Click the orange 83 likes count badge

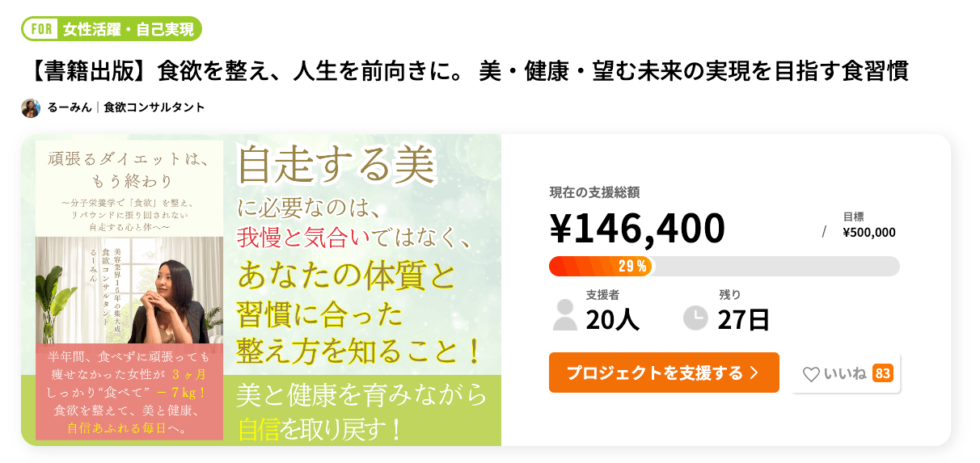click(883, 373)
